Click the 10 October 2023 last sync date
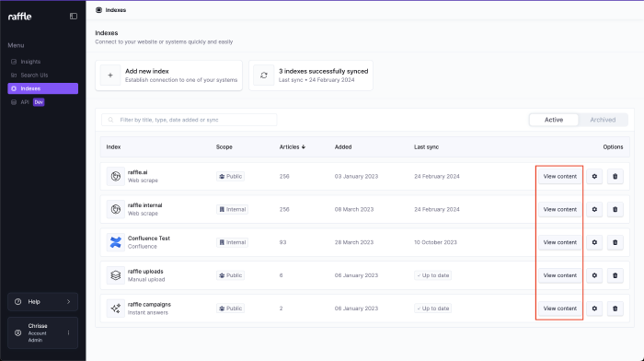The height and width of the screenshot is (361, 644). 435,242
